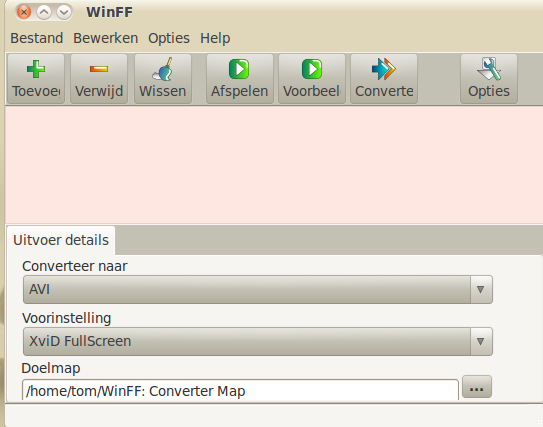
Task: Open the Help menu
Action: click(215, 38)
